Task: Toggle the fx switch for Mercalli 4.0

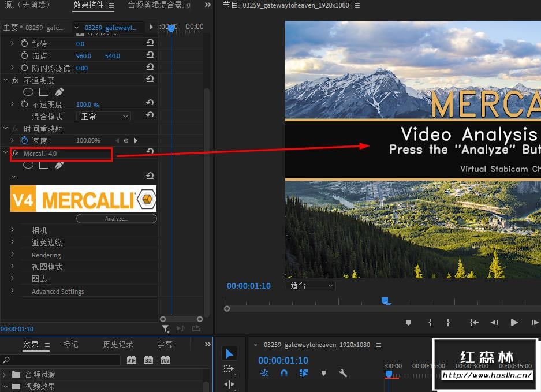Action: coord(15,153)
